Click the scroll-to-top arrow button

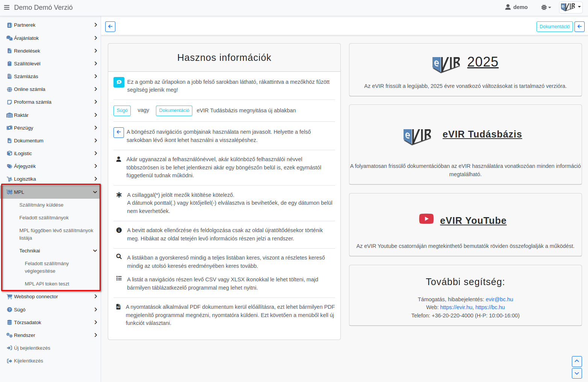577,361
